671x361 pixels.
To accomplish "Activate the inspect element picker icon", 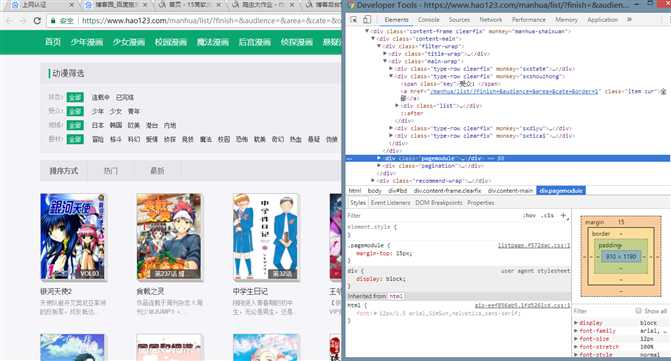I will 354,20.
